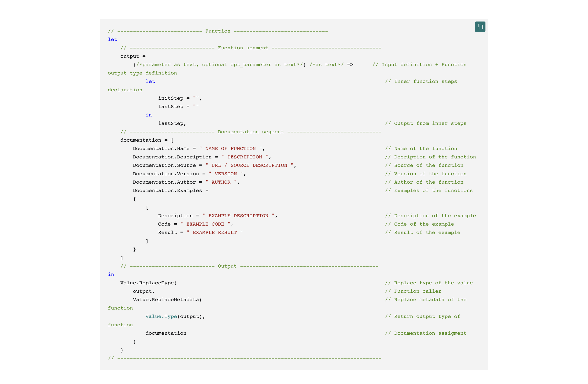Click the "// ---- Output ----" comment line
Viewport: 588px width, 384px height.
tap(249, 266)
